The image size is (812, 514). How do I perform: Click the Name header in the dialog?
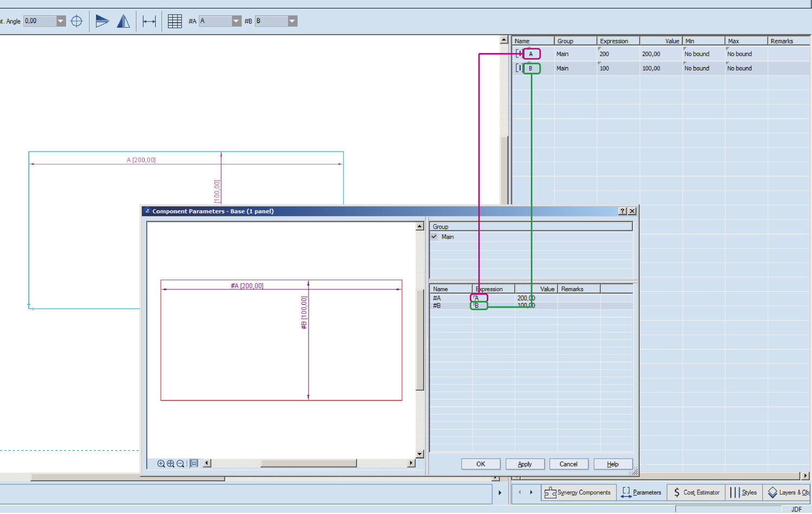point(451,289)
